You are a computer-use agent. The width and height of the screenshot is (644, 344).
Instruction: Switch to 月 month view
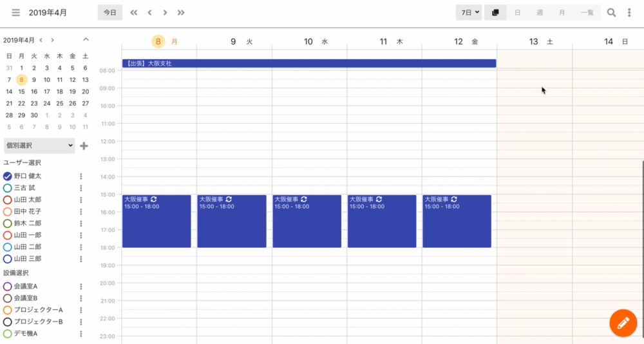(562, 13)
